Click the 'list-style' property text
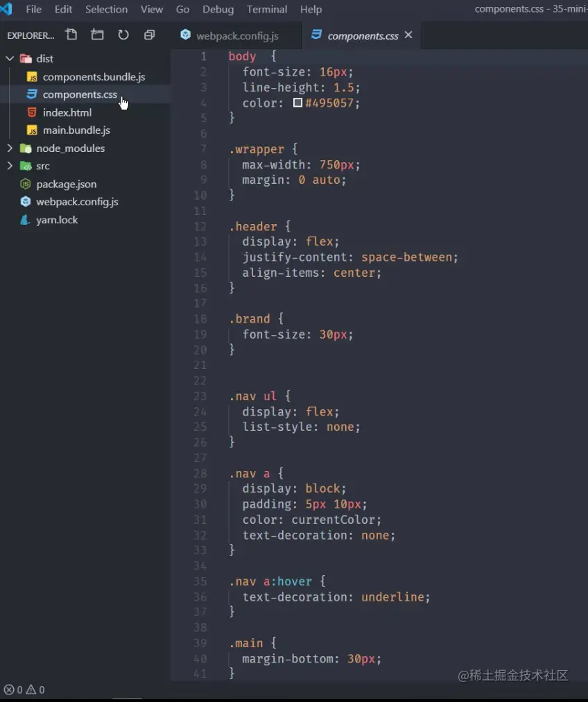The width and height of the screenshot is (588, 702). coord(277,427)
